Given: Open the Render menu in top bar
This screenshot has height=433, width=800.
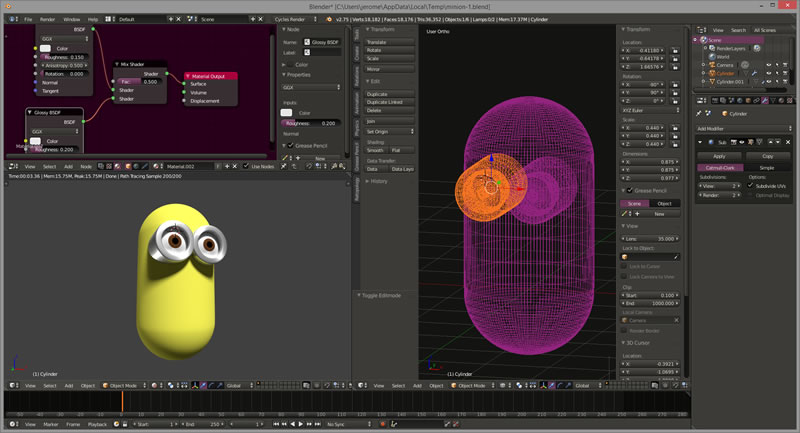Looking at the screenshot, I should (47, 19).
